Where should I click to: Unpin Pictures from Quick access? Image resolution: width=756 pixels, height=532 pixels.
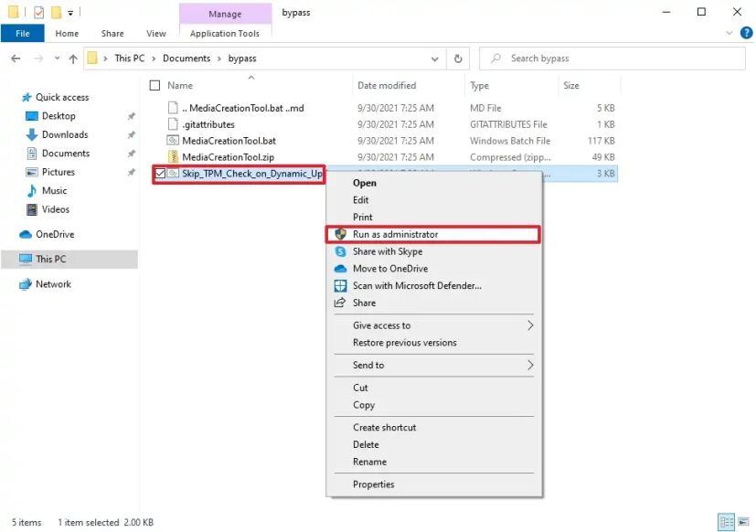pos(131,172)
